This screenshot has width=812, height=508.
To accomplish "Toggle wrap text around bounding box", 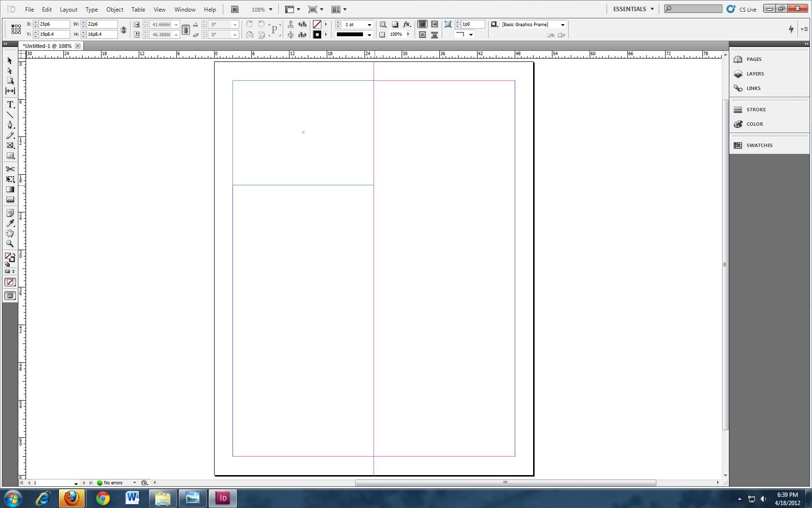I will (435, 24).
